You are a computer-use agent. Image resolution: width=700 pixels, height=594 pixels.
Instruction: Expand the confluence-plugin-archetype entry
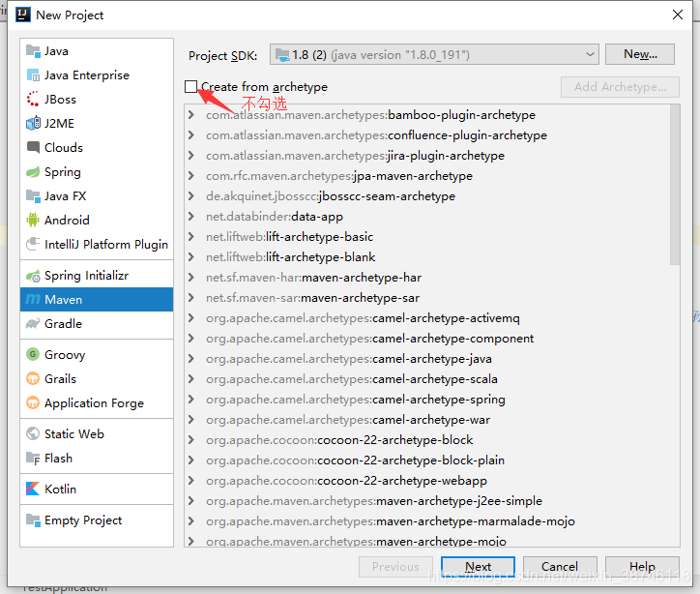(x=191, y=134)
